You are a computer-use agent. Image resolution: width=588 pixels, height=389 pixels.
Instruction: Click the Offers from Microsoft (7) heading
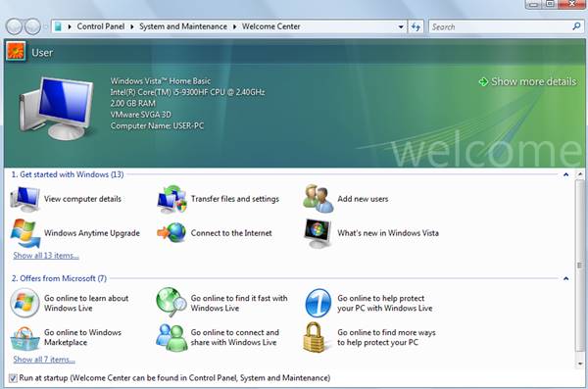pyautogui.click(x=59, y=278)
